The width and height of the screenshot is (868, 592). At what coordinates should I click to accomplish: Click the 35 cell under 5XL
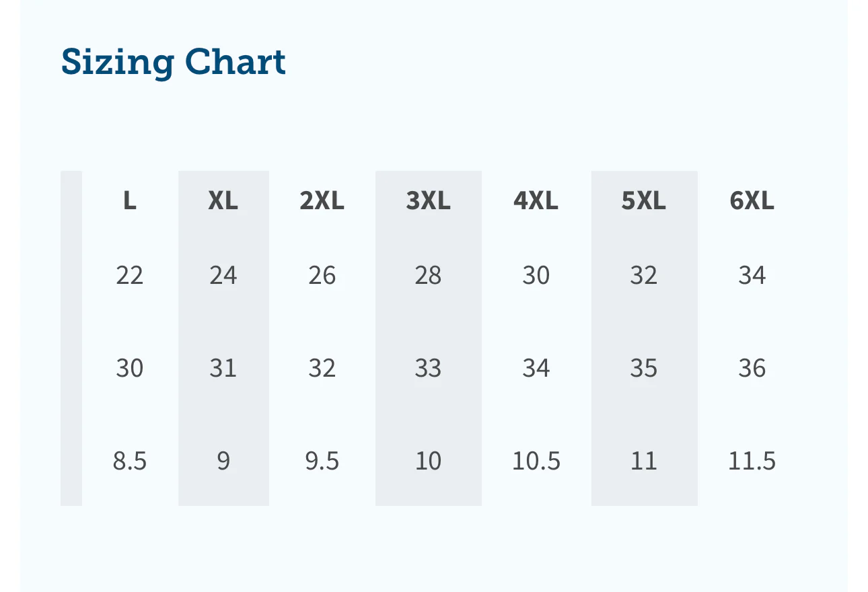tap(643, 368)
